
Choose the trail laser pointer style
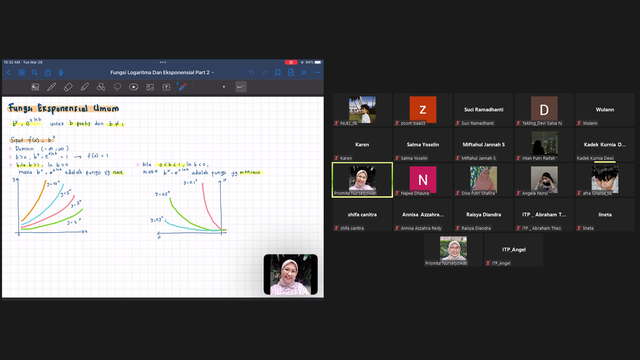241,87
